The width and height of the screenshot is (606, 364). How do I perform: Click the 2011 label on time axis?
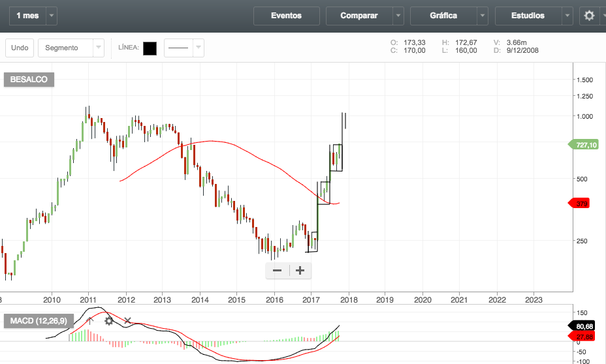[89, 300]
